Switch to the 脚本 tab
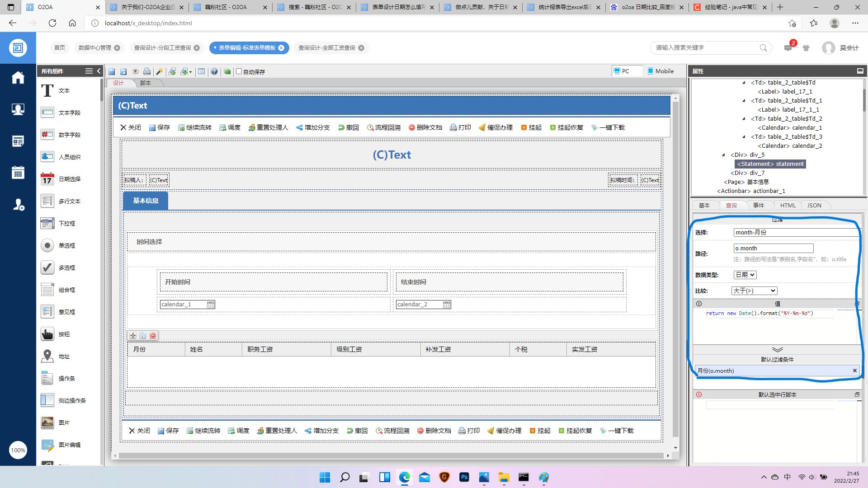 click(146, 83)
